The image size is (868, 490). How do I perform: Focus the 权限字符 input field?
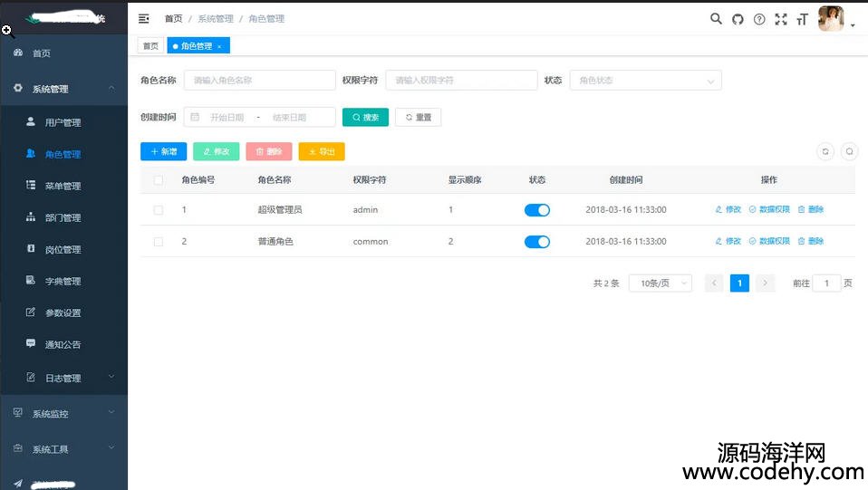coord(462,81)
